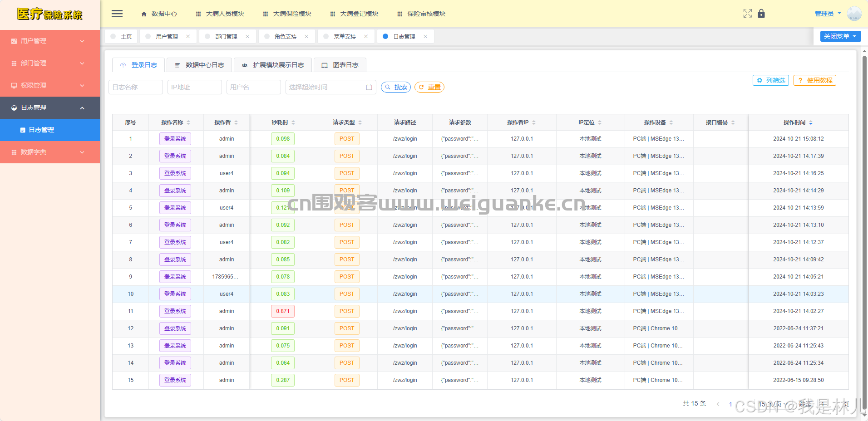Click 登录系统 tag in row 1
Screen dimensions: 868x421
175,139
